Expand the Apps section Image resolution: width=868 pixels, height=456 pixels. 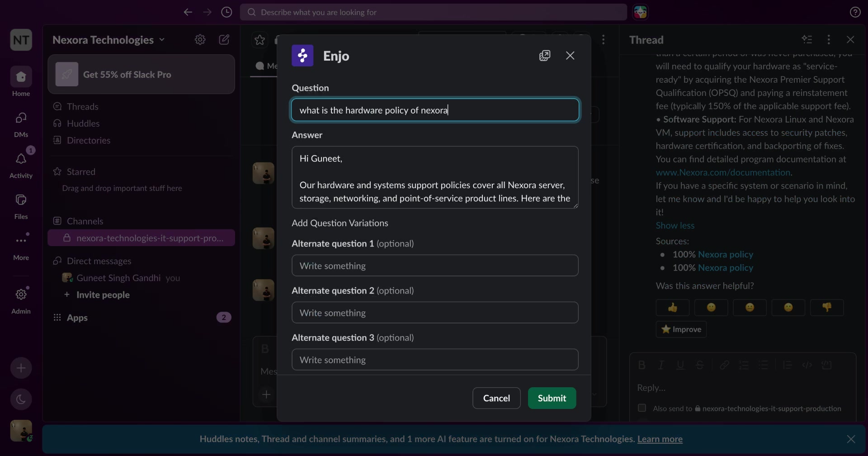pos(77,318)
